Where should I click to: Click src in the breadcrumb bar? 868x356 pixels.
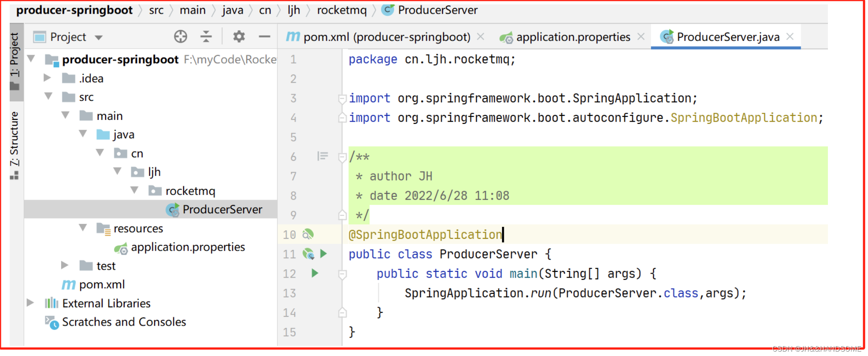[156, 10]
